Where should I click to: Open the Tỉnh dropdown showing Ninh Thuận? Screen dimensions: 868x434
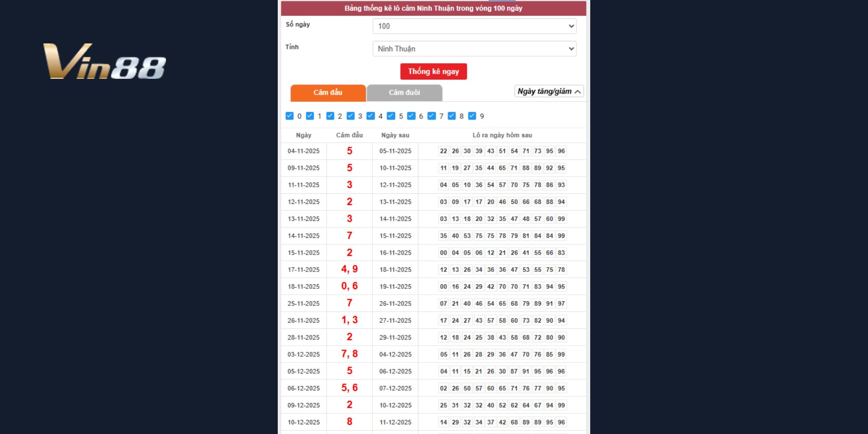pyautogui.click(x=474, y=49)
